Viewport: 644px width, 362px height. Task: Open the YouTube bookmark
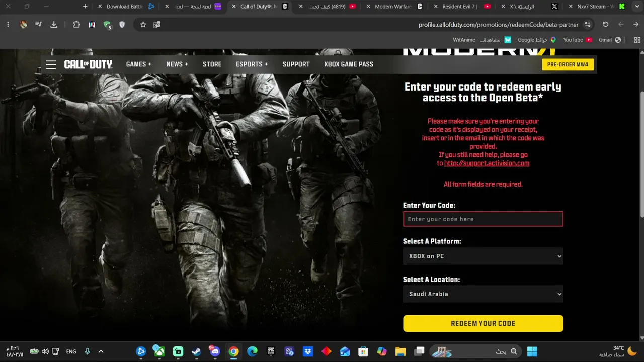pos(577,40)
